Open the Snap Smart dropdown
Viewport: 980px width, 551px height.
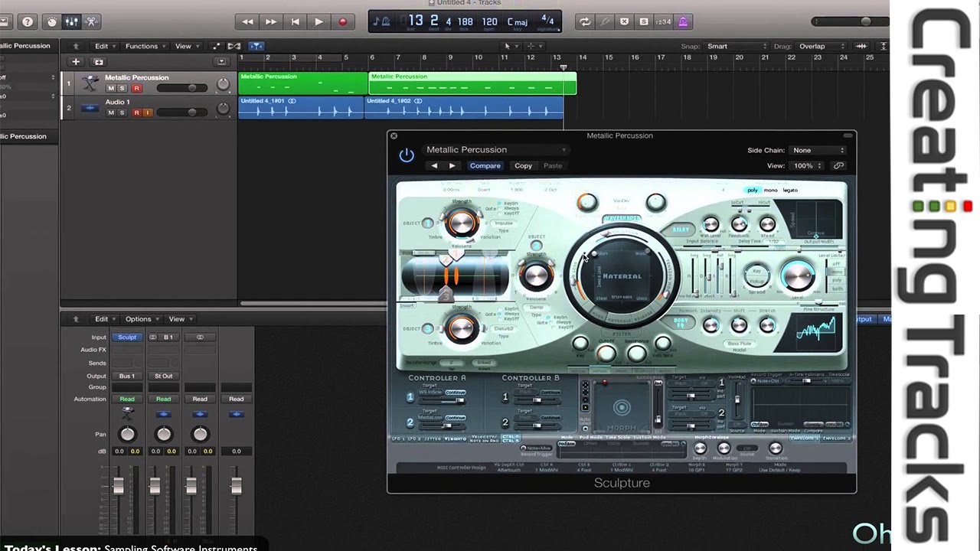point(737,47)
